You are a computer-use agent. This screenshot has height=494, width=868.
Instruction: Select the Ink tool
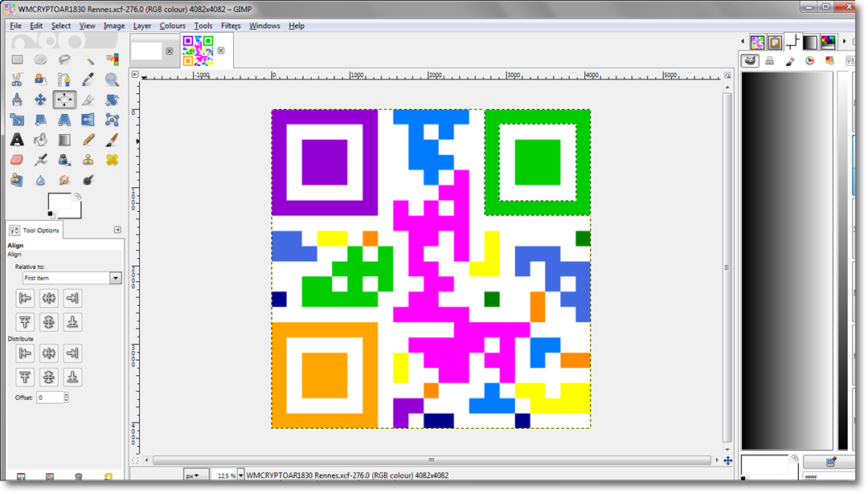click(64, 160)
